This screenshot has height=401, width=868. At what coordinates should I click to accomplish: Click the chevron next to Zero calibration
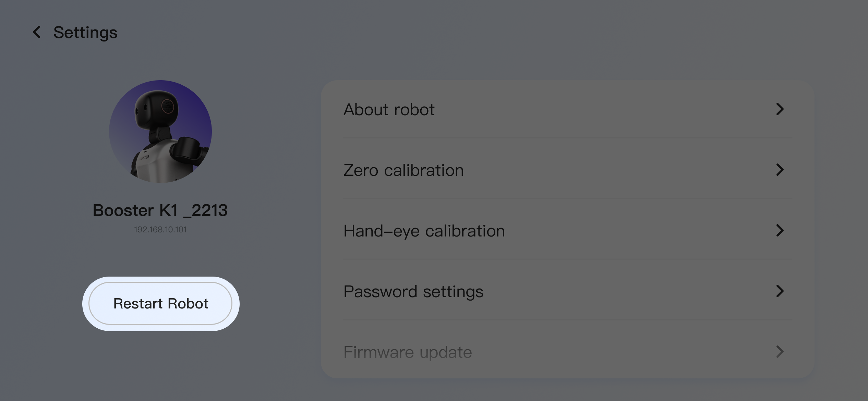coord(780,170)
